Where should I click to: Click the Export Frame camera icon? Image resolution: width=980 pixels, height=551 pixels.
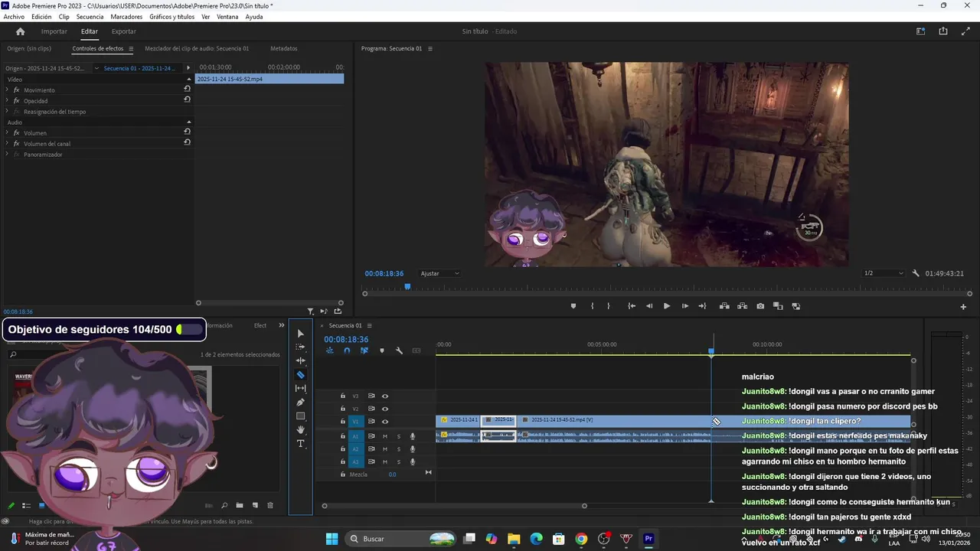click(x=760, y=306)
